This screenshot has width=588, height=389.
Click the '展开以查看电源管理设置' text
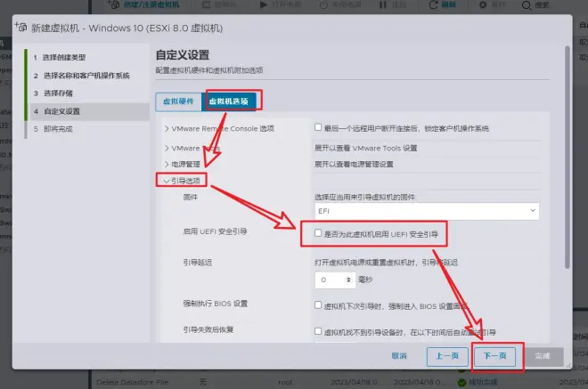354,164
